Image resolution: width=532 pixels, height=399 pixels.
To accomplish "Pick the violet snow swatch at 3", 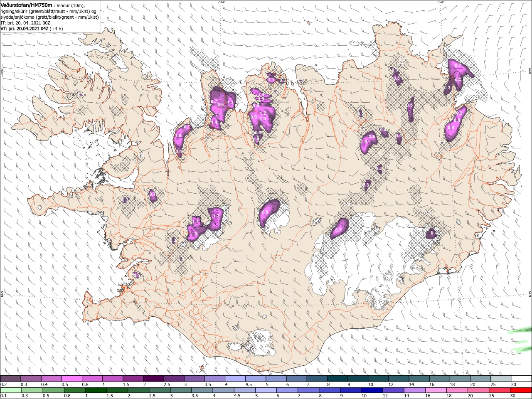I will tap(194, 379).
